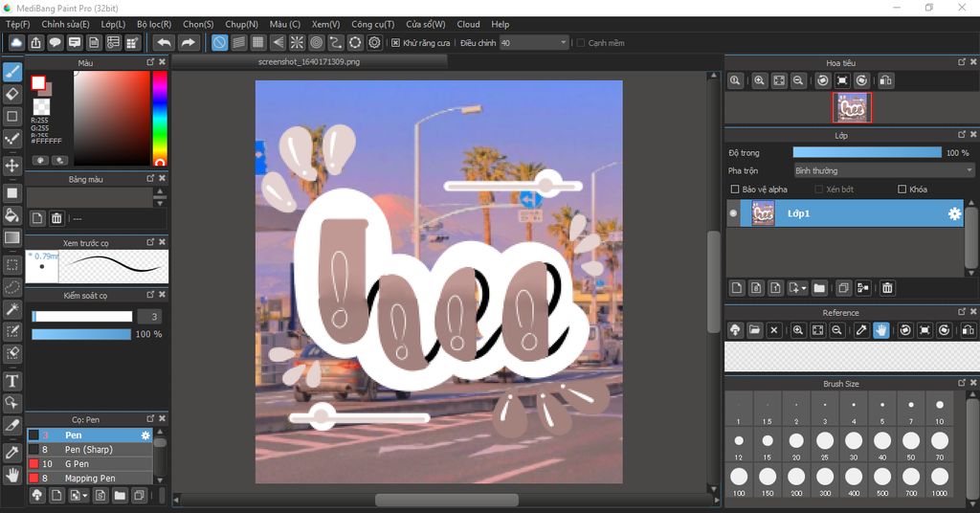Toggle Khử răng cưa checkbox

(395, 43)
